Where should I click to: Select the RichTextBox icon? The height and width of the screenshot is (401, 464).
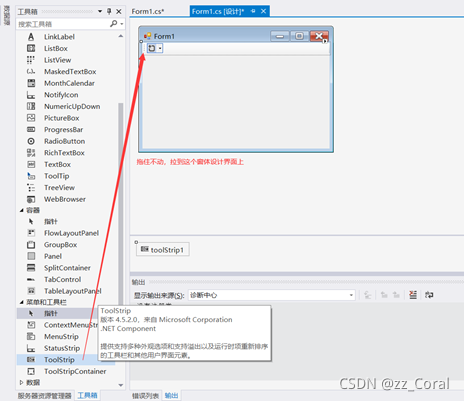pyautogui.click(x=31, y=153)
